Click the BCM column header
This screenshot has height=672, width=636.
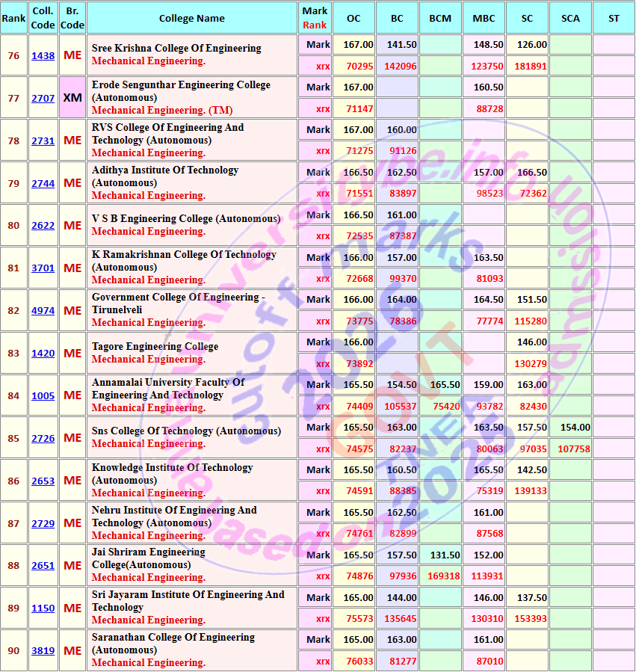[x=440, y=18]
